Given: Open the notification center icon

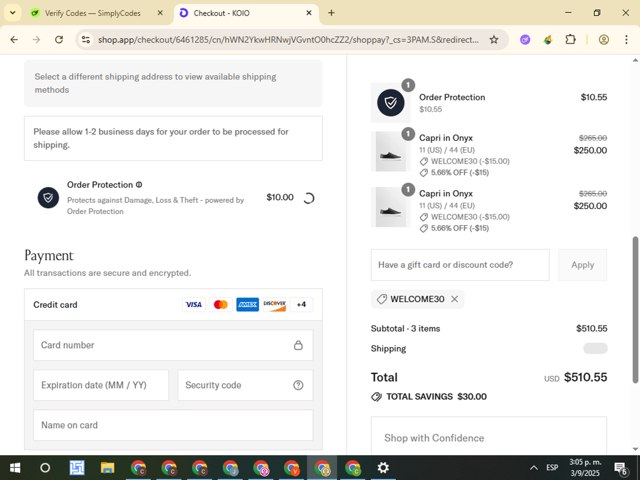Looking at the screenshot, I should (x=621, y=468).
